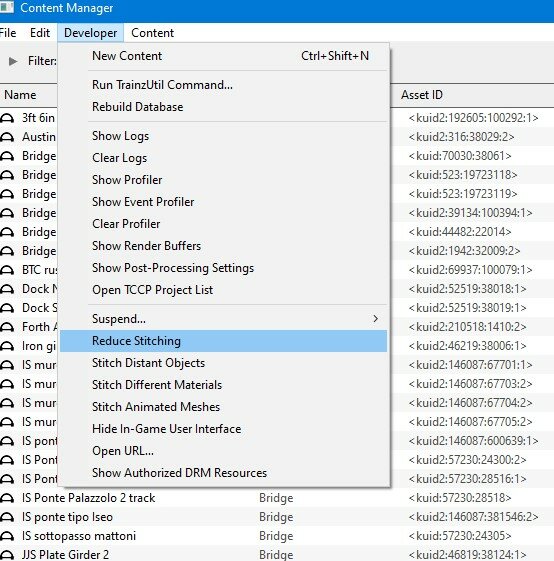Select the Austin asset name
The image size is (554, 561).
39,137
